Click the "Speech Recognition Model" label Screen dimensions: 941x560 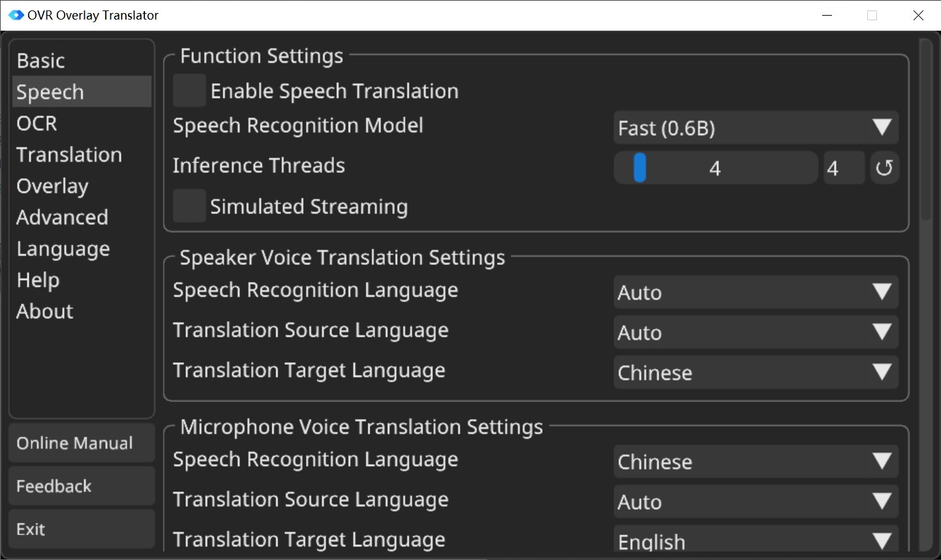(x=298, y=125)
